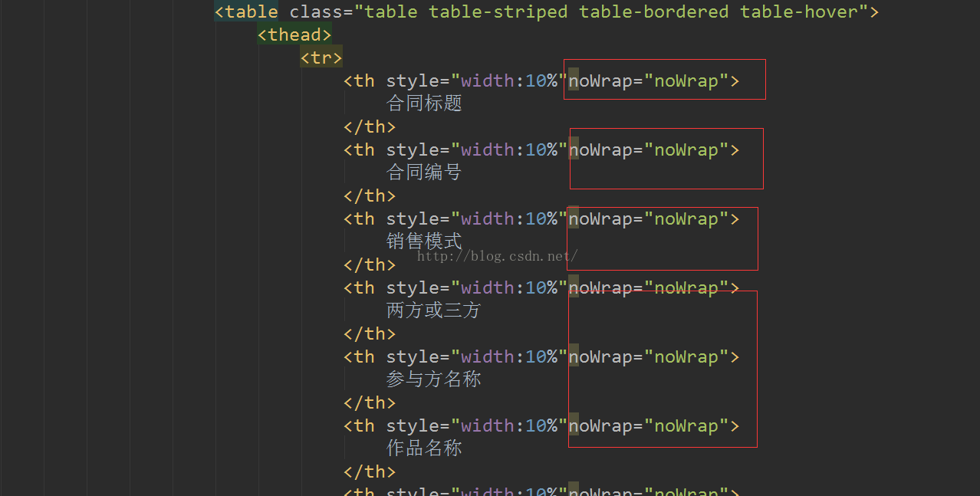Click the style attribute in the line above 合同标题
Image resolution: width=980 pixels, height=496 pixels.
point(413,81)
